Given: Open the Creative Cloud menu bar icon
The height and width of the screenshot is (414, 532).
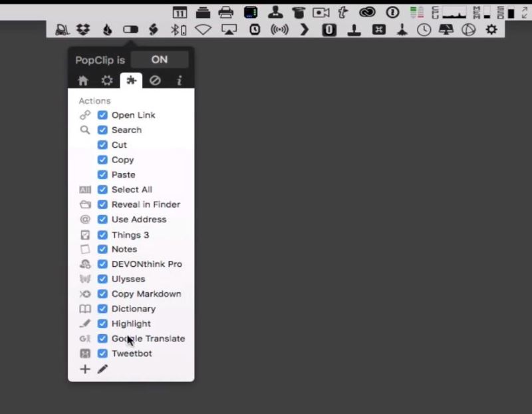Looking at the screenshot, I should tap(368, 13).
